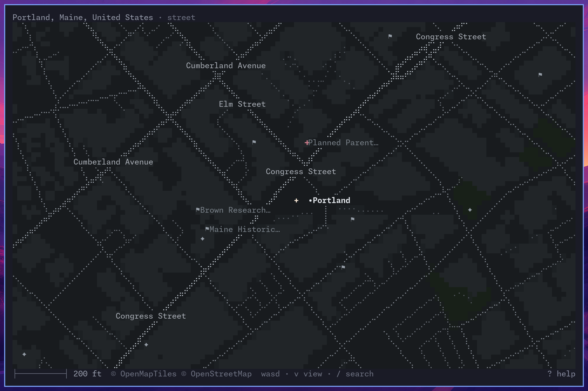Click the Elm Street label on the map

(242, 104)
